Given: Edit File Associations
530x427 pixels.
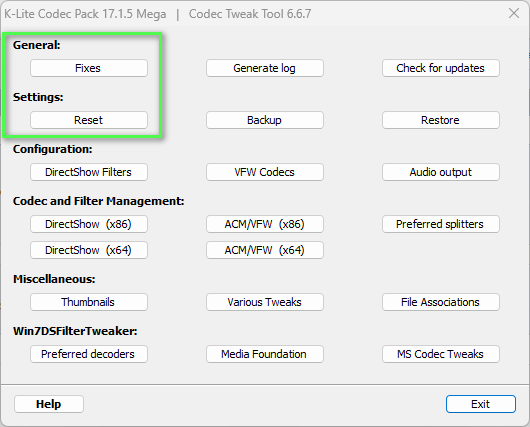Looking at the screenshot, I should 441,302.
